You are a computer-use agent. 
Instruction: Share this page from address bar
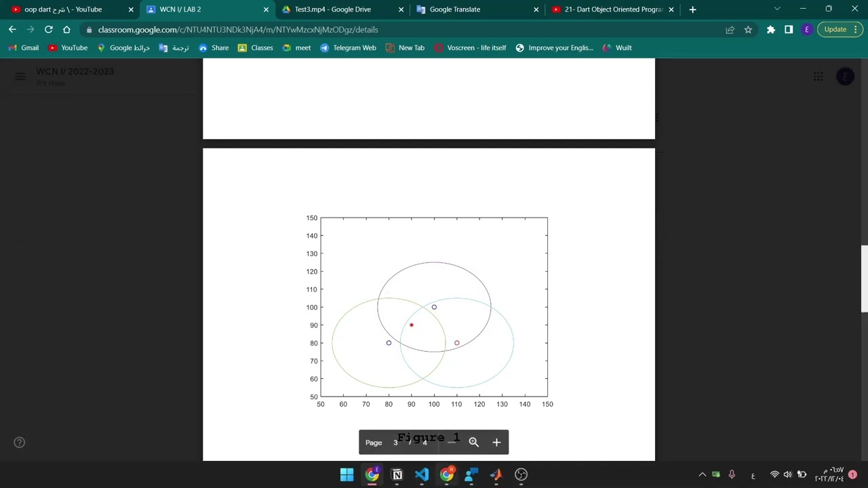(x=730, y=29)
